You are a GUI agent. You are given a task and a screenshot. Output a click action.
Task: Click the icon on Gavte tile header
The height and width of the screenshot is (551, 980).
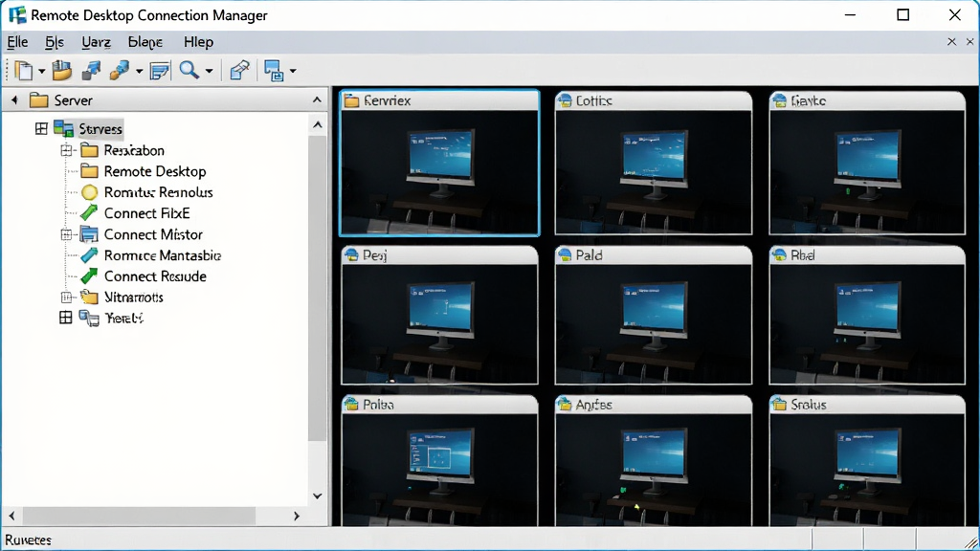click(x=779, y=100)
